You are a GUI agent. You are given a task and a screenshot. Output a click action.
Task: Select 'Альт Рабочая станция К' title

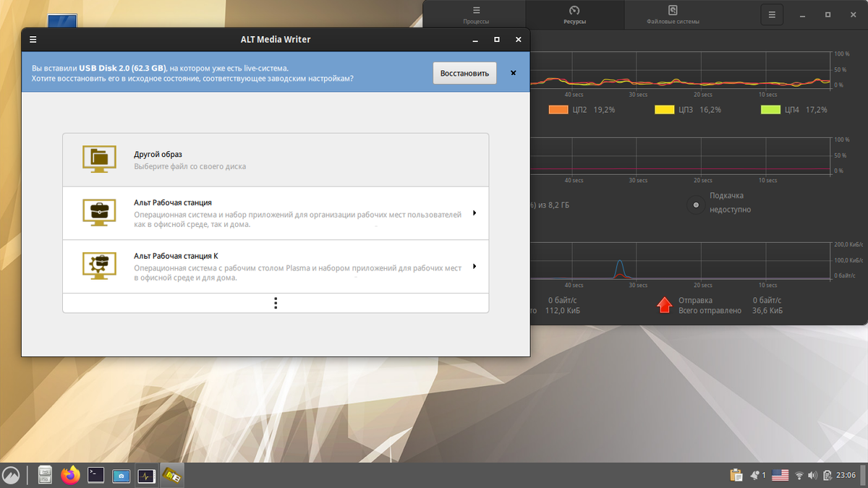[x=176, y=256]
